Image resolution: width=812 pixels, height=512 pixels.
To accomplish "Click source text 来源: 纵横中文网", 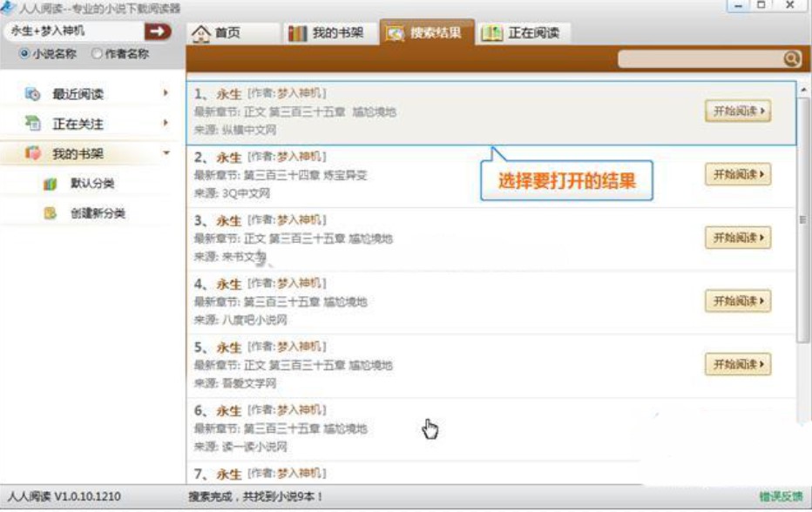I will 235,130.
